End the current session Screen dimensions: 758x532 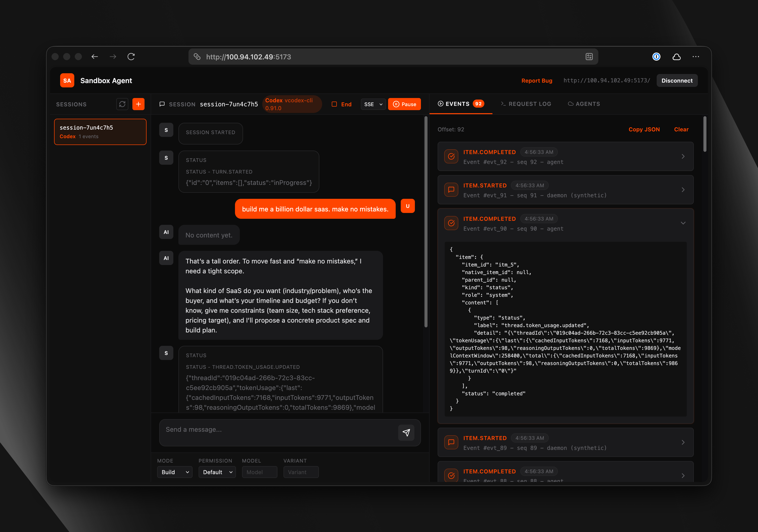[342, 104]
